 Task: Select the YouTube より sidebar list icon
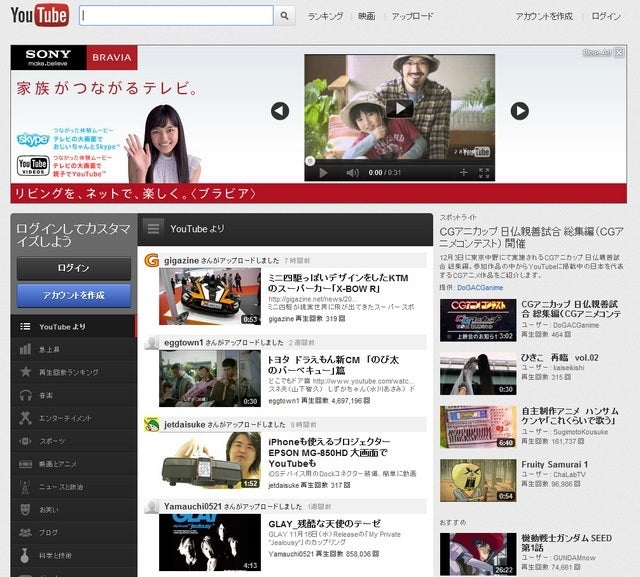pos(25,326)
